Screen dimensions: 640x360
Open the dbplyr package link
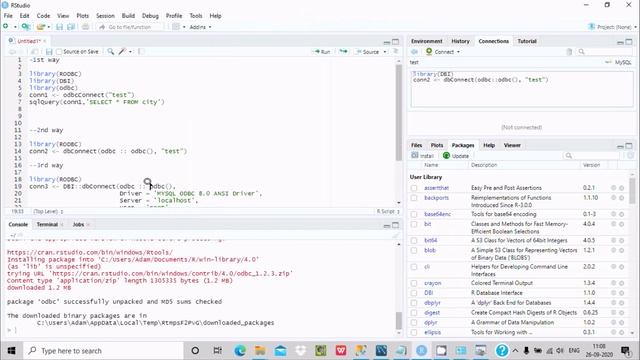point(432,303)
